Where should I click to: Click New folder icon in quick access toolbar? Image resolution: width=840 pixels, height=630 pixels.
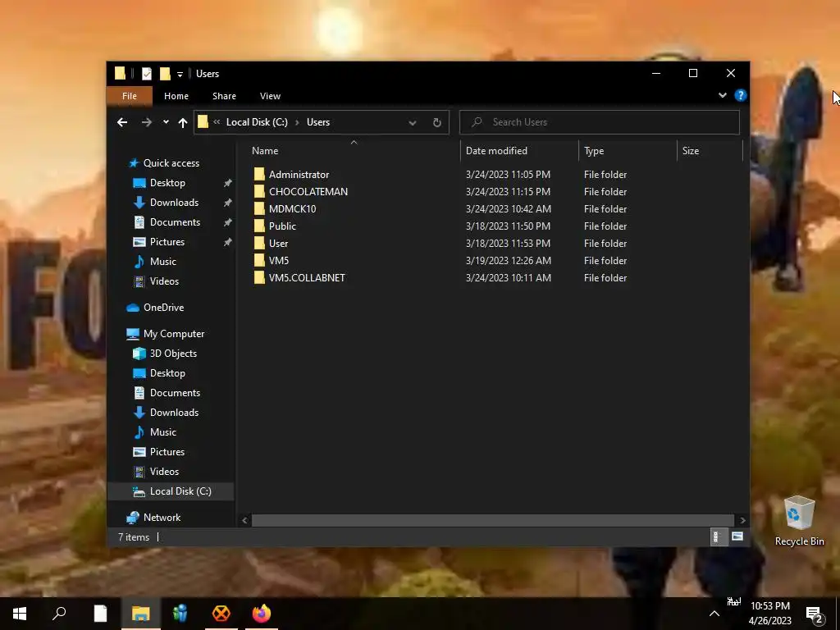[x=165, y=73]
